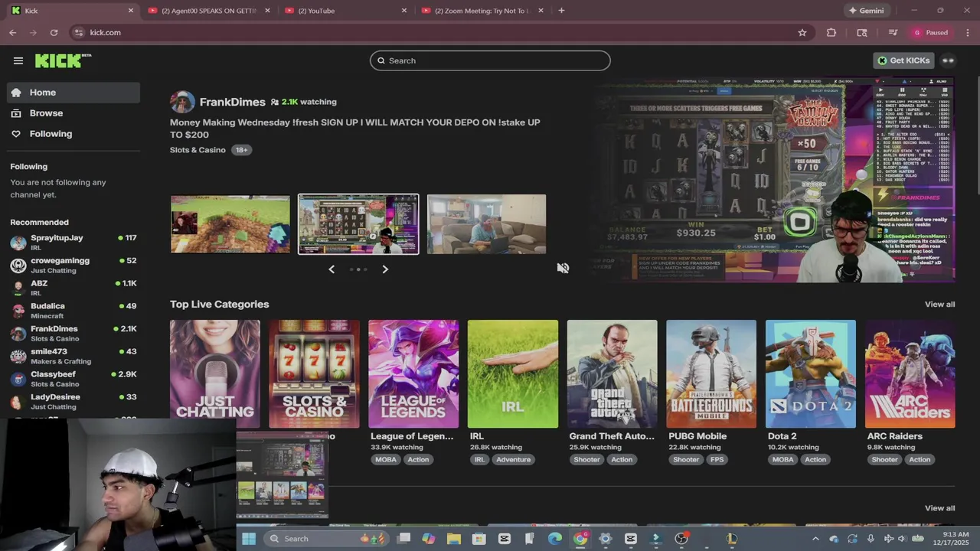The image size is (980, 551).
Task: Open the Just Chatting category card
Action: [x=215, y=373]
